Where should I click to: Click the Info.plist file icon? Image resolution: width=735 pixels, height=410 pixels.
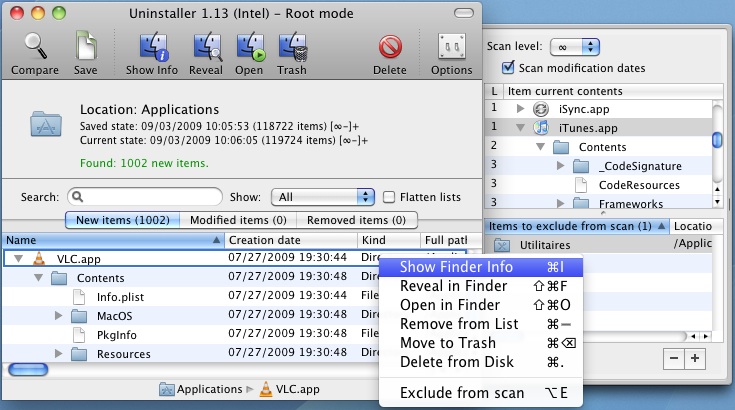pos(79,297)
